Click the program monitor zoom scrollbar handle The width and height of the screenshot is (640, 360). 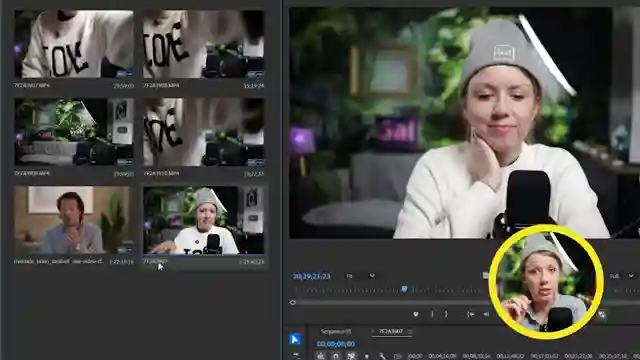pos(293,302)
